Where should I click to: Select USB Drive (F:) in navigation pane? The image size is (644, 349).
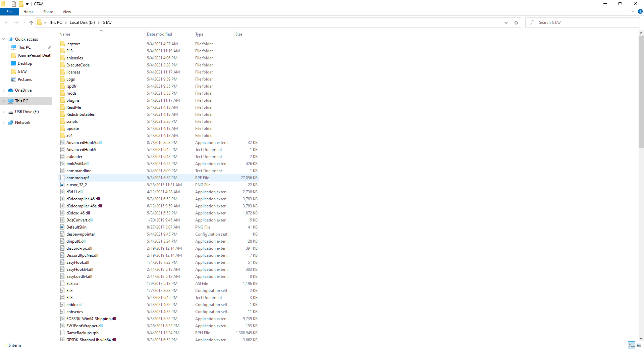pyautogui.click(x=27, y=112)
